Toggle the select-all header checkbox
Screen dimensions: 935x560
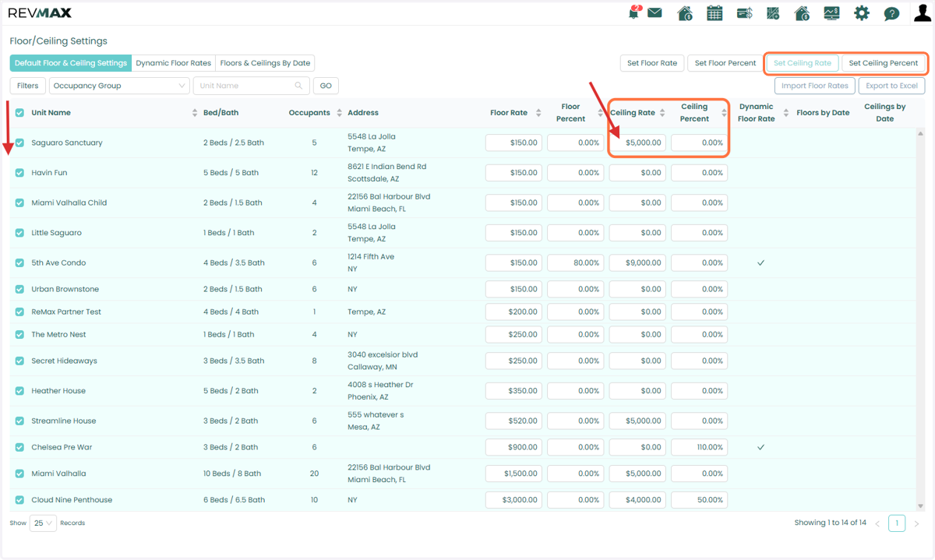pos(19,113)
